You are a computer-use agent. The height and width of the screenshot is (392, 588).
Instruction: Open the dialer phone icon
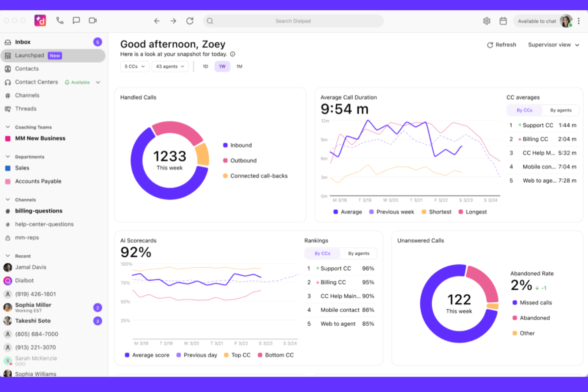[x=60, y=21]
